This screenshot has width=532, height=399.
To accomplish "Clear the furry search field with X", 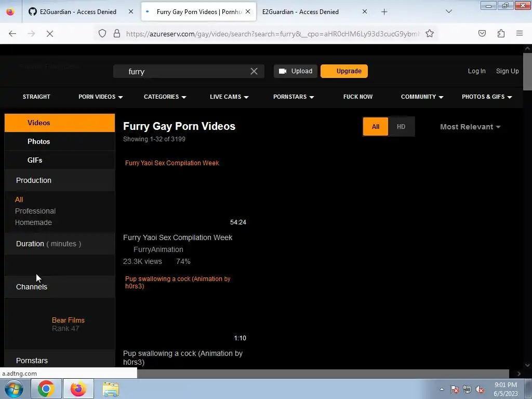I will click(x=254, y=71).
